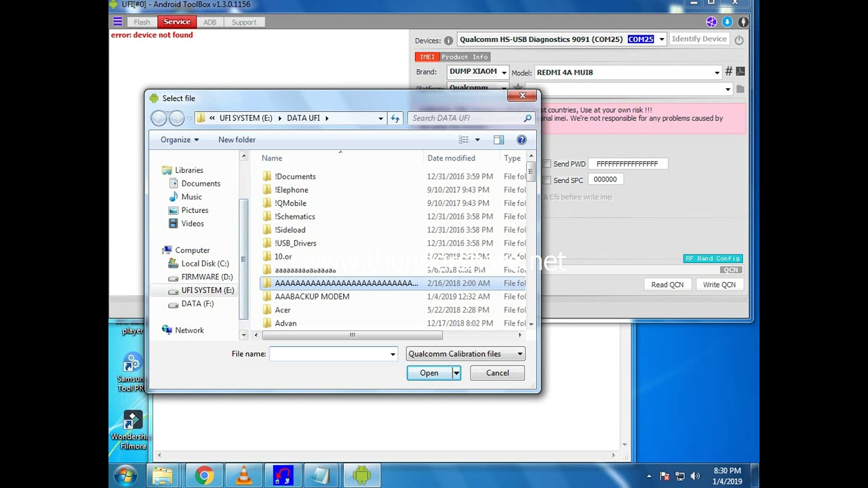Click the Write QCN button
Viewport: 868px width, 488px height.
point(719,285)
